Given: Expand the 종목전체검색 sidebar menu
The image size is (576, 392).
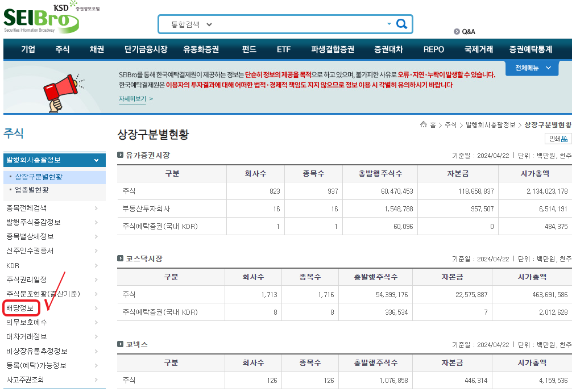Looking at the screenshot, I should click(x=96, y=208).
